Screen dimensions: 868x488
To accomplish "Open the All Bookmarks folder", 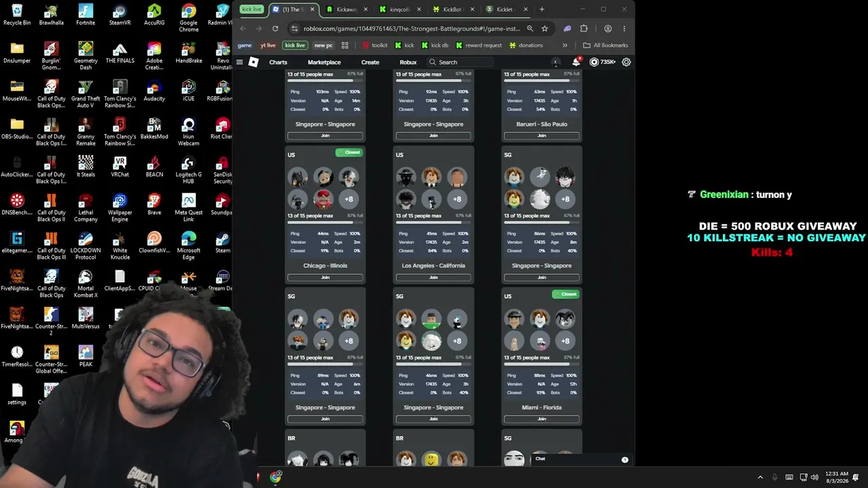I will (x=606, y=45).
